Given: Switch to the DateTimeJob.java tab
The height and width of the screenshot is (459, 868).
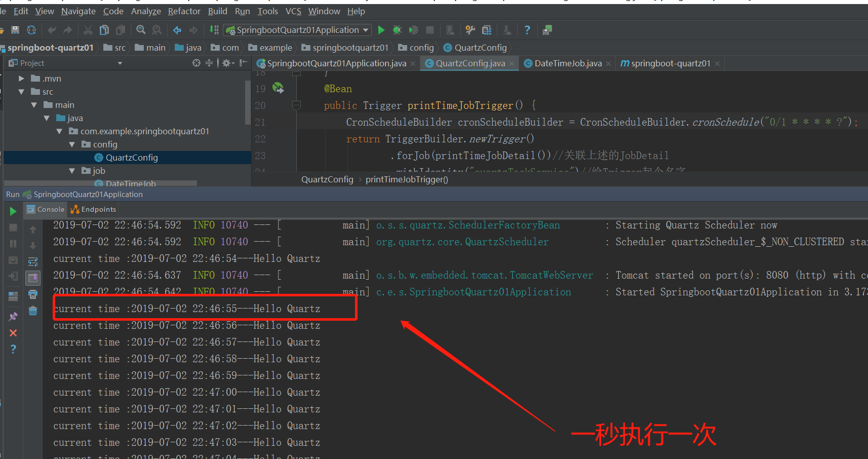Looking at the screenshot, I should (x=567, y=63).
